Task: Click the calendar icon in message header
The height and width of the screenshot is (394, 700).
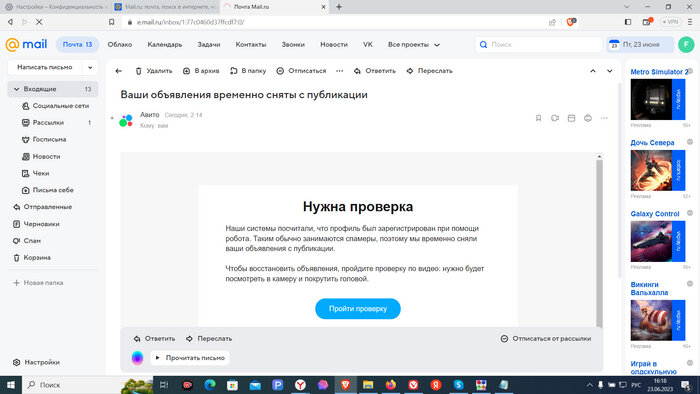Action: [571, 118]
